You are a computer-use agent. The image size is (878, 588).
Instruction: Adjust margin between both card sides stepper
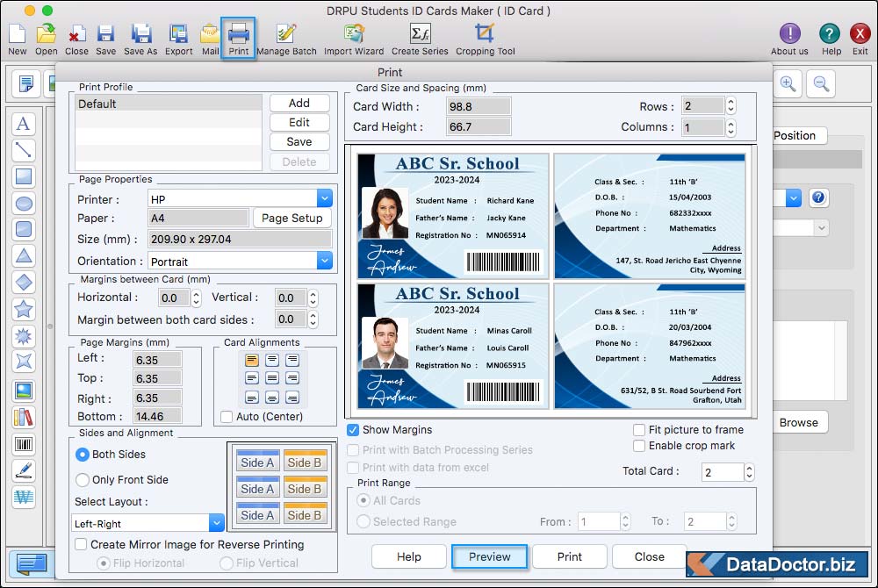[x=313, y=319]
